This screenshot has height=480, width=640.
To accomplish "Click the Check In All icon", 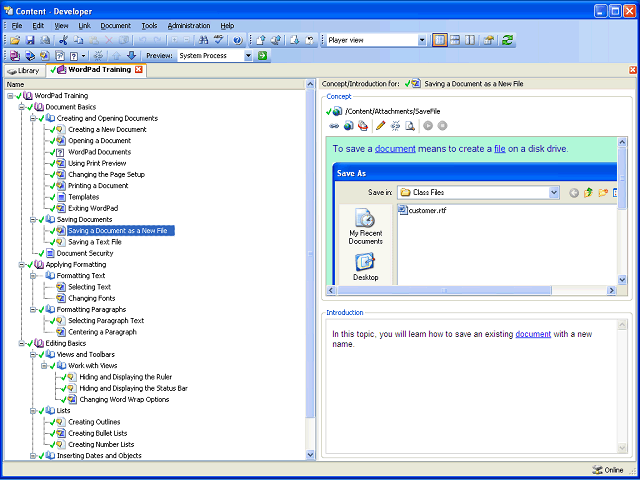I will (x=276, y=40).
